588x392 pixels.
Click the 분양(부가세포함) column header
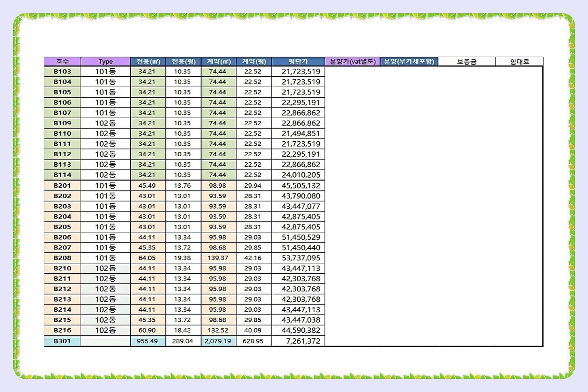(x=409, y=61)
